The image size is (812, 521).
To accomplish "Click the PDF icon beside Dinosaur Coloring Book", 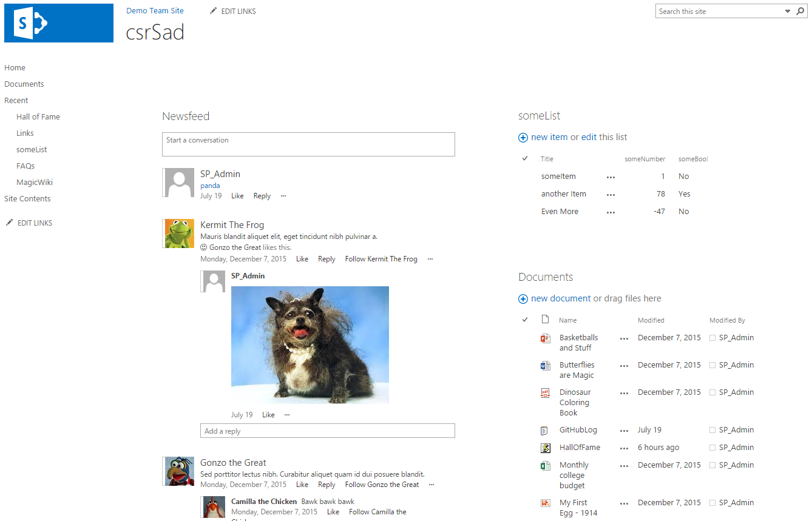I will coord(545,393).
